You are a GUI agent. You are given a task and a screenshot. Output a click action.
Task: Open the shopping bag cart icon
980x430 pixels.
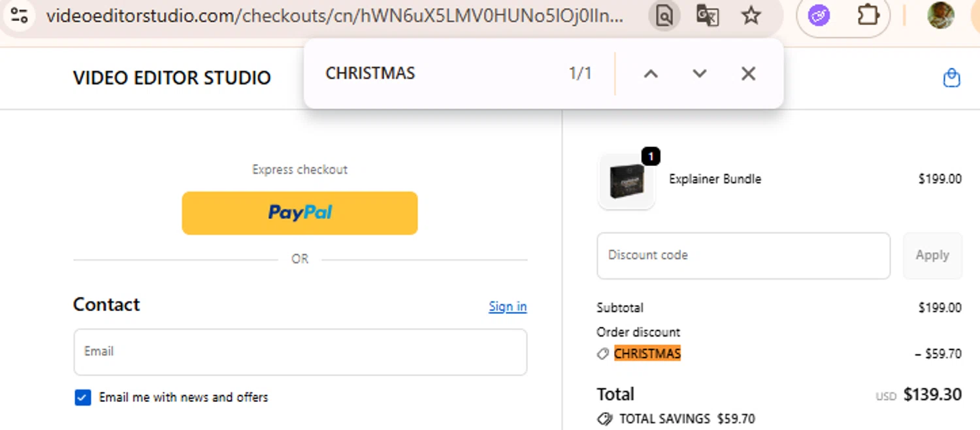click(x=951, y=78)
